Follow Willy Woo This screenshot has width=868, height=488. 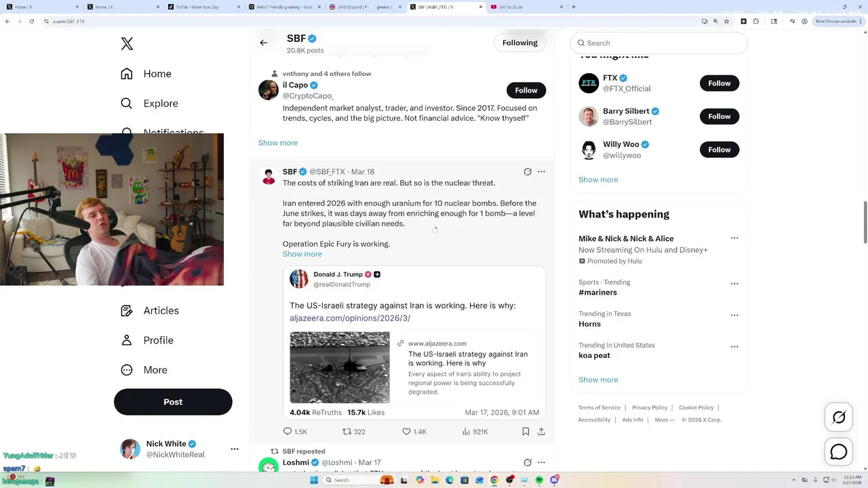[x=719, y=150]
